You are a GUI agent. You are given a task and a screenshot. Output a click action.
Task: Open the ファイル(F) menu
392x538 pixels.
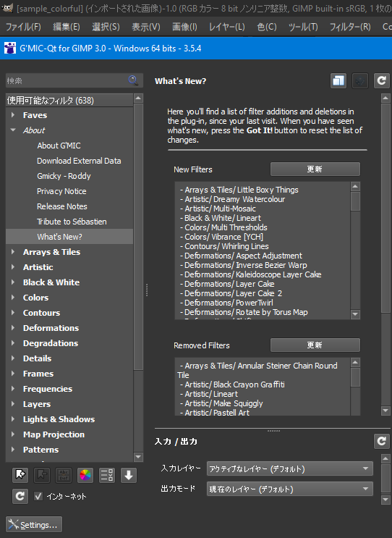23,27
